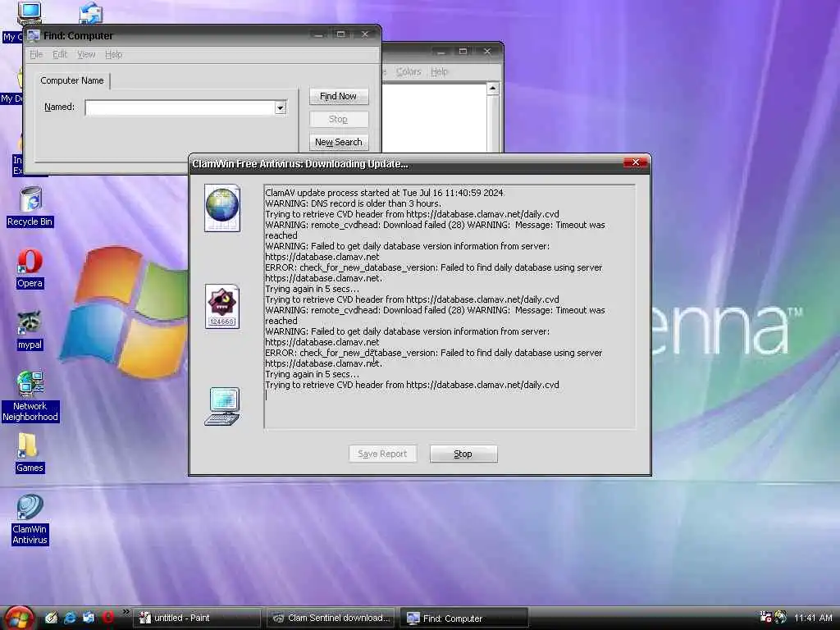Close the Find: Computer window
This screenshot has height=630, width=840.
[365, 34]
